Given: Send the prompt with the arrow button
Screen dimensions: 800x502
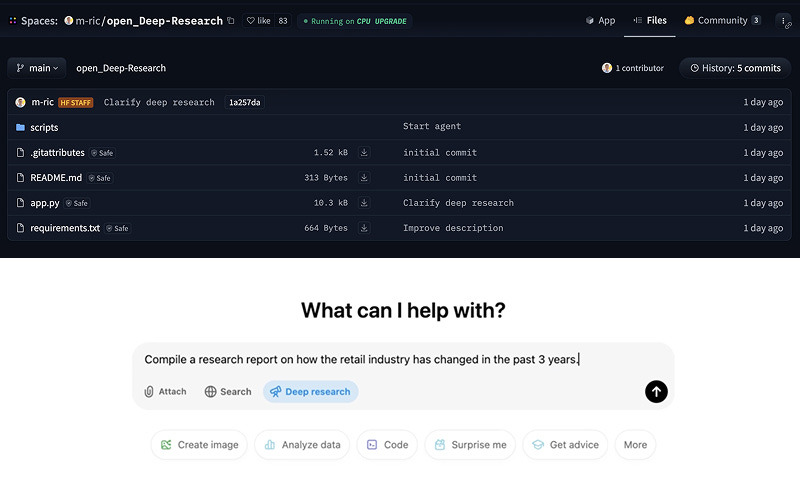Looking at the screenshot, I should 656,391.
